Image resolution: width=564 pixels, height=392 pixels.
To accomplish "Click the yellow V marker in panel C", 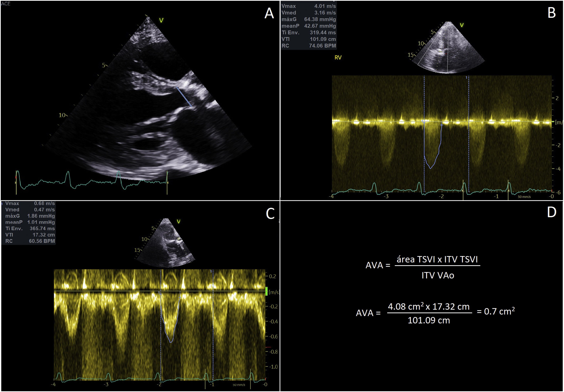I will tap(178, 221).
